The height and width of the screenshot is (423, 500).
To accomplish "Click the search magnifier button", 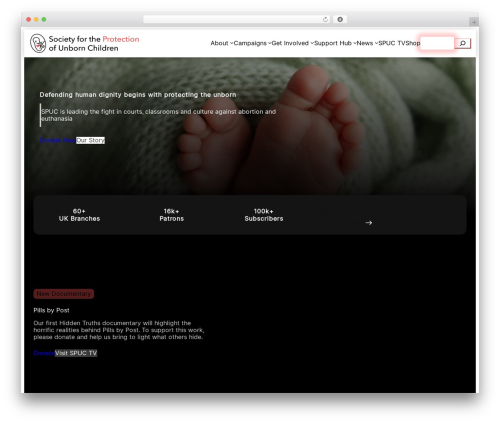I will (x=463, y=43).
